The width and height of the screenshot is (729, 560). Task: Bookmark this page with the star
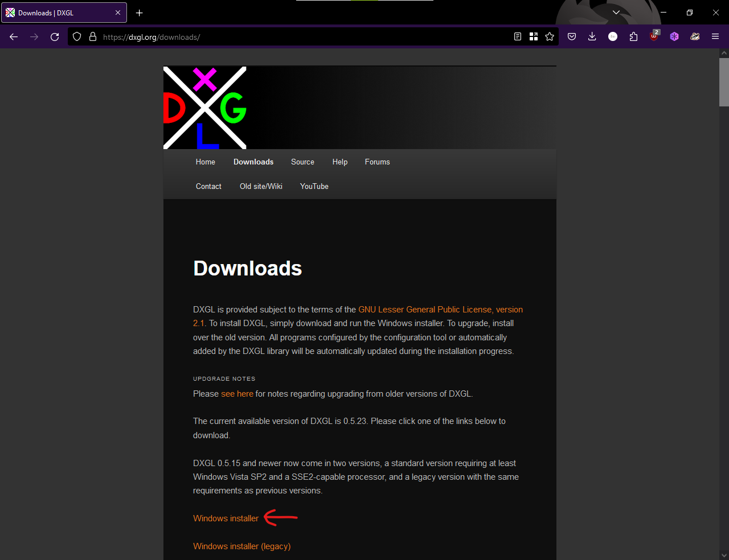click(x=550, y=37)
